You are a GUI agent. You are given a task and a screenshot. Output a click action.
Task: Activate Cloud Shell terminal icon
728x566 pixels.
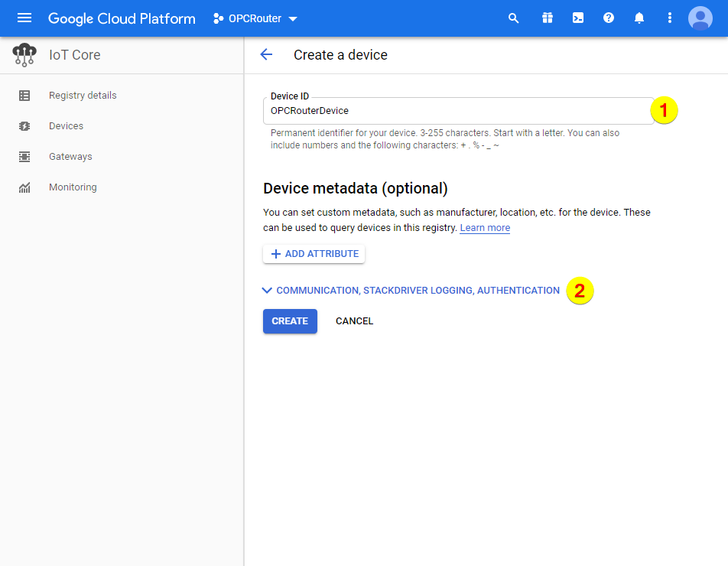click(x=578, y=18)
